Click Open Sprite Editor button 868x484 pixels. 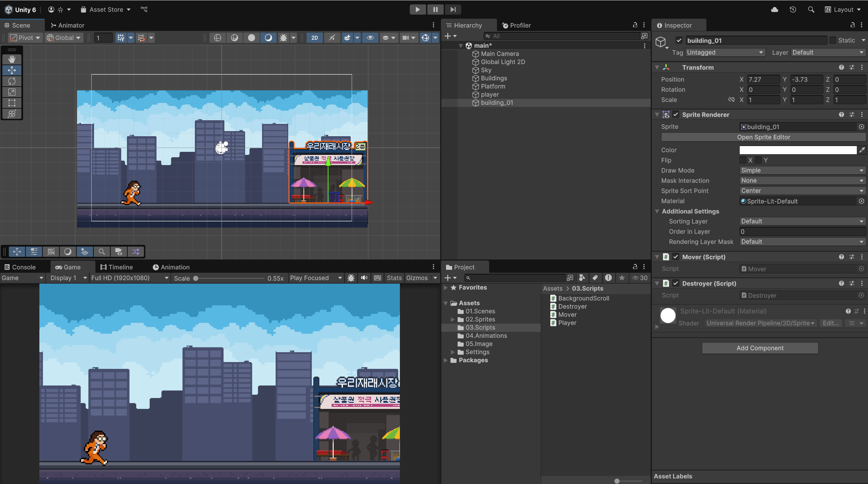point(763,137)
